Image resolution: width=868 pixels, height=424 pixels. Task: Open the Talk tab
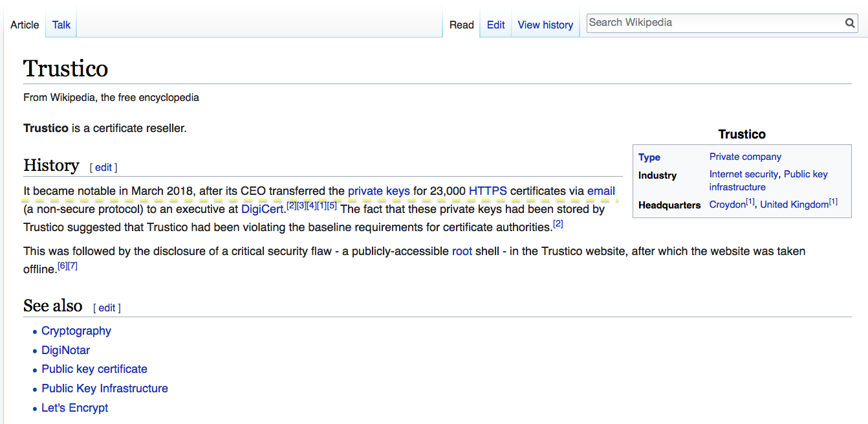61,25
